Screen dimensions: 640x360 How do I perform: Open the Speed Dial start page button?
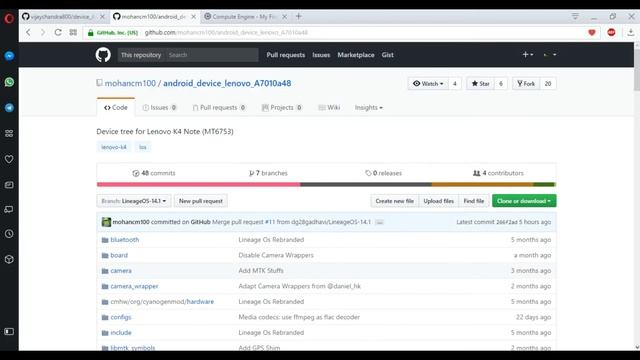coord(73,32)
